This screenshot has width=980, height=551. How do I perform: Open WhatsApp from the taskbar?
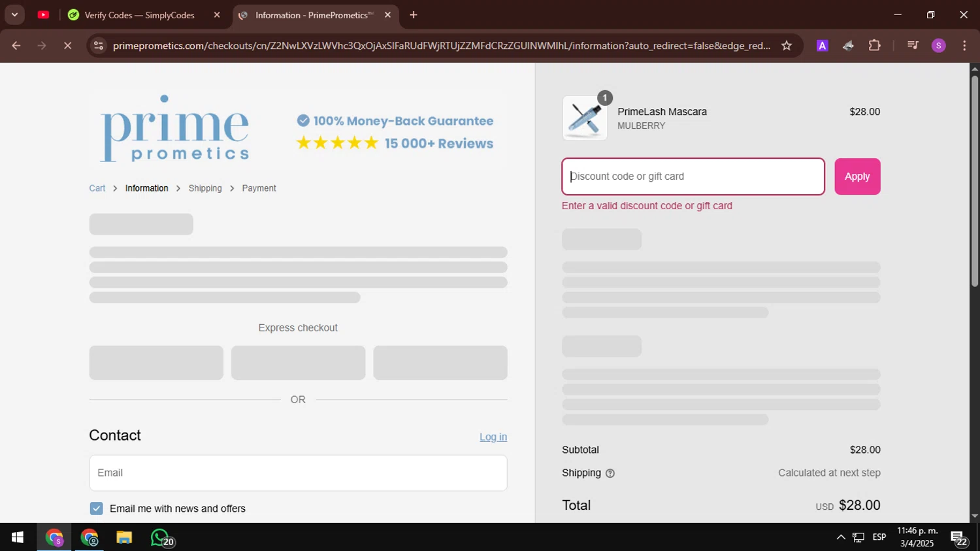[x=161, y=537]
